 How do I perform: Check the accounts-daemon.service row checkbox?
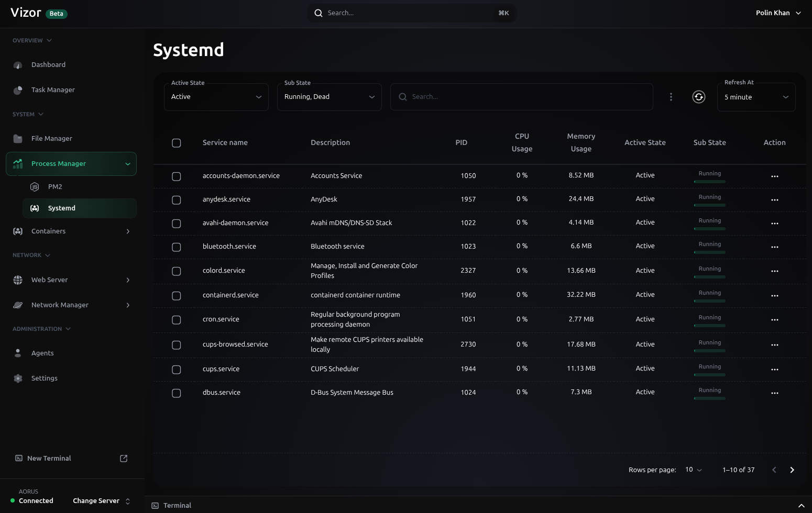[x=177, y=176]
